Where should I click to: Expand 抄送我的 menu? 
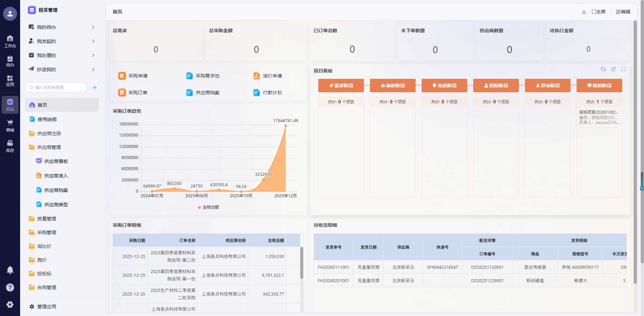tap(62, 69)
